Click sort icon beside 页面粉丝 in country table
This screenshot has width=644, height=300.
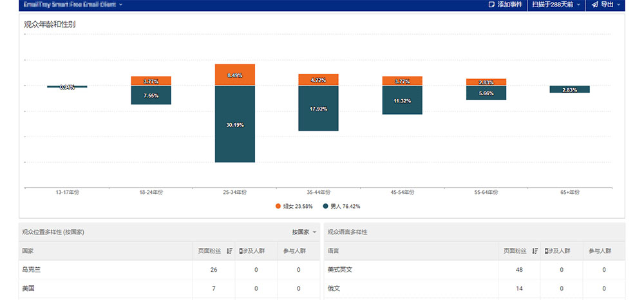pyautogui.click(x=229, y=250)
